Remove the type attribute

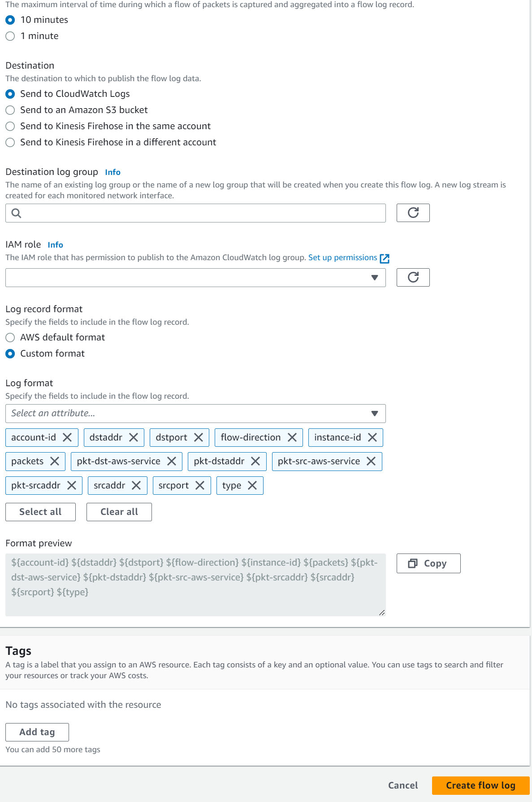coord(252,485)
